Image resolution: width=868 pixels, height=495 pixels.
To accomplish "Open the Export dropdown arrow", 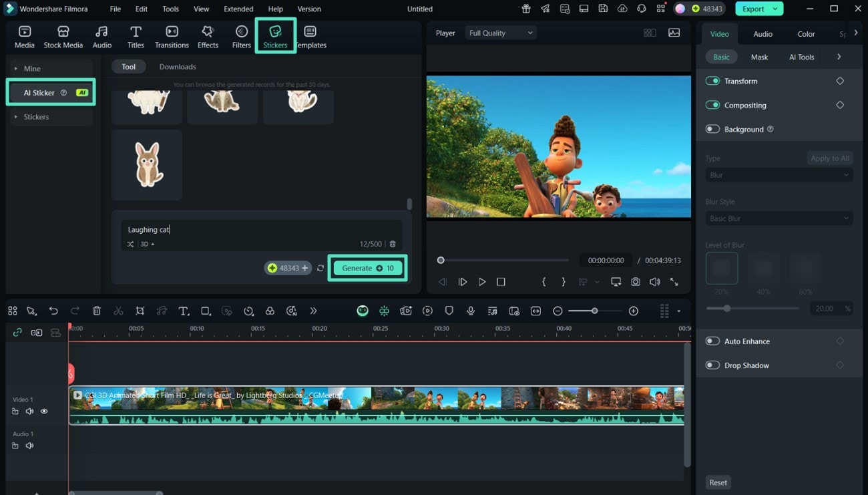I will [775, 9].
